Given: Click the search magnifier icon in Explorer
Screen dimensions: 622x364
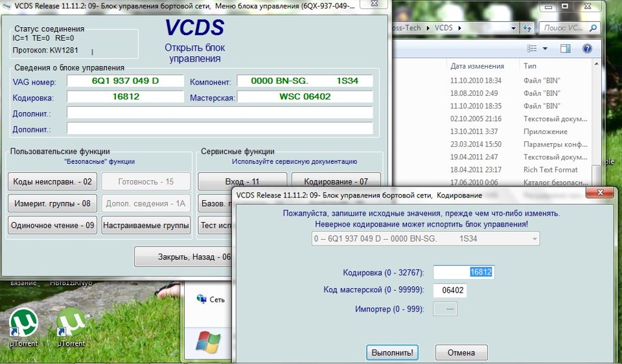Looking at the screenshot, I should pos(593,28).
